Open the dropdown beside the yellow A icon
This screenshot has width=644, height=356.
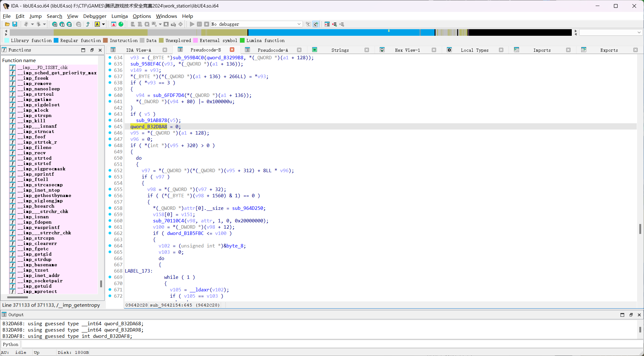click(103, 24)
